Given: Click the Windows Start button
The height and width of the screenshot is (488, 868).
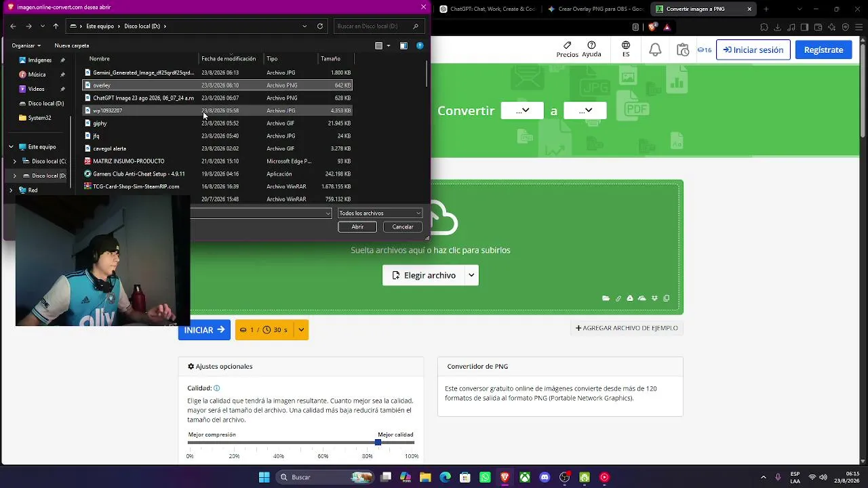Looking at the screenshot, I should click(264, 477).
